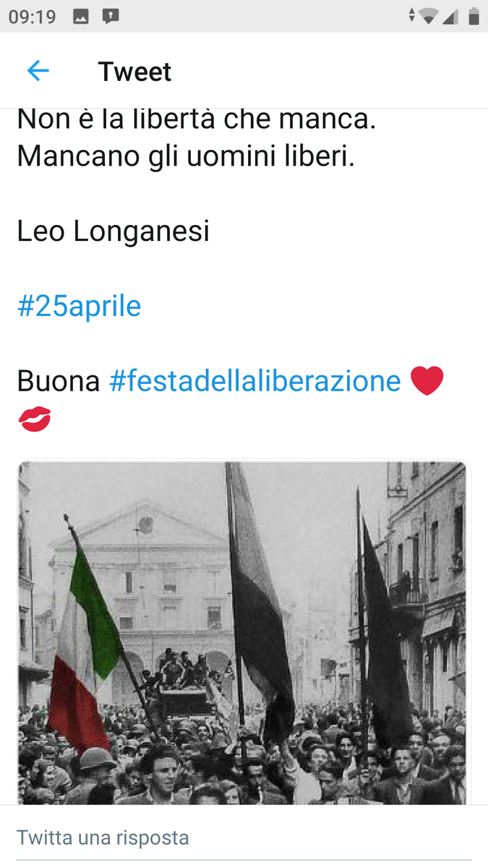
Task: Open the black-and-white crowd photo
Action: (244, 633)
